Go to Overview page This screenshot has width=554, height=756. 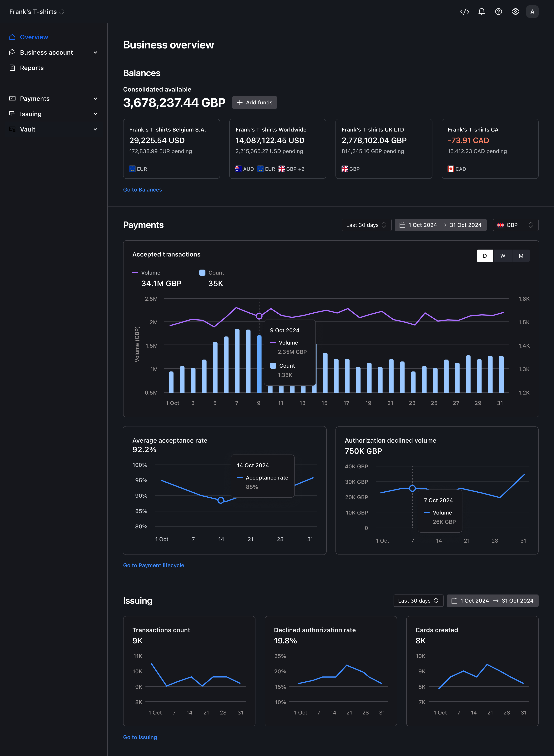pyautogui.click(x=54, y=37)
